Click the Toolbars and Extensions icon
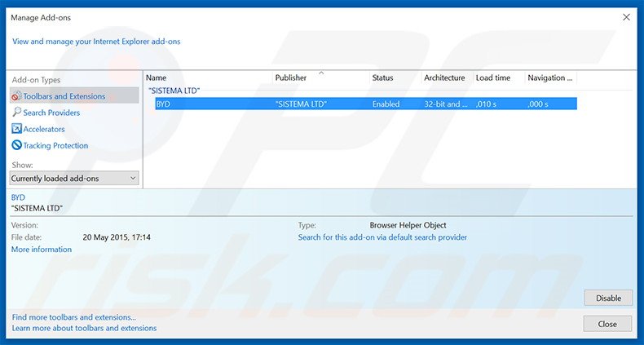 [x=16, y=96]
